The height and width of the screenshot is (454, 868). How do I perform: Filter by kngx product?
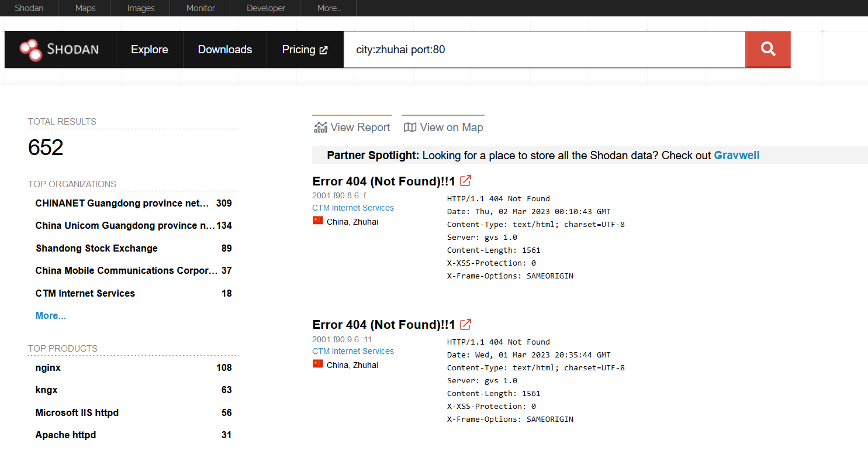47,390
